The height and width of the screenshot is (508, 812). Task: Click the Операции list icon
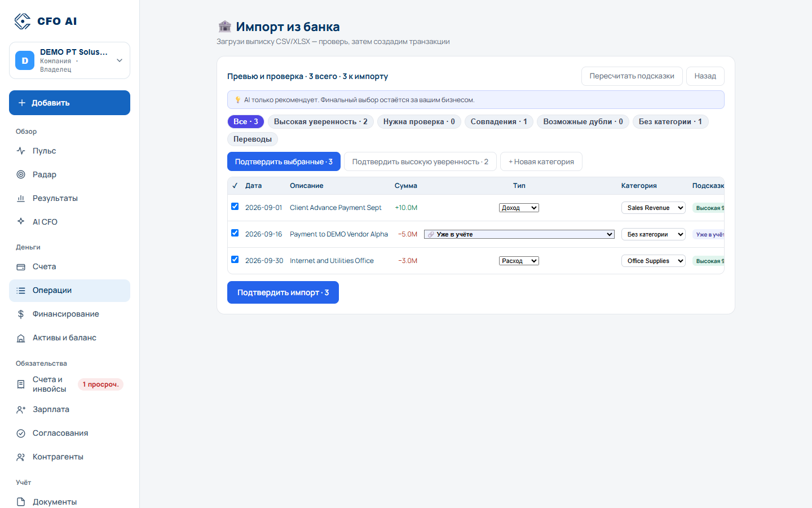click(x=21, y=290)
